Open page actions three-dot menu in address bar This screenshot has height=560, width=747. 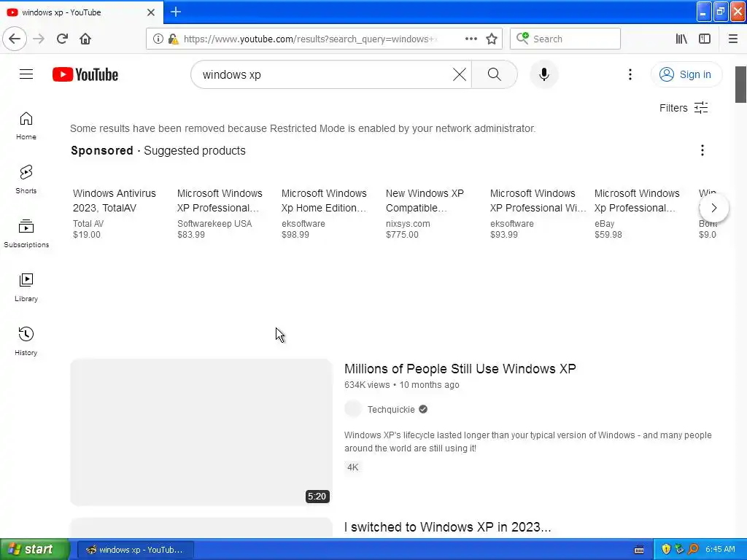click(x=471, y=39)
